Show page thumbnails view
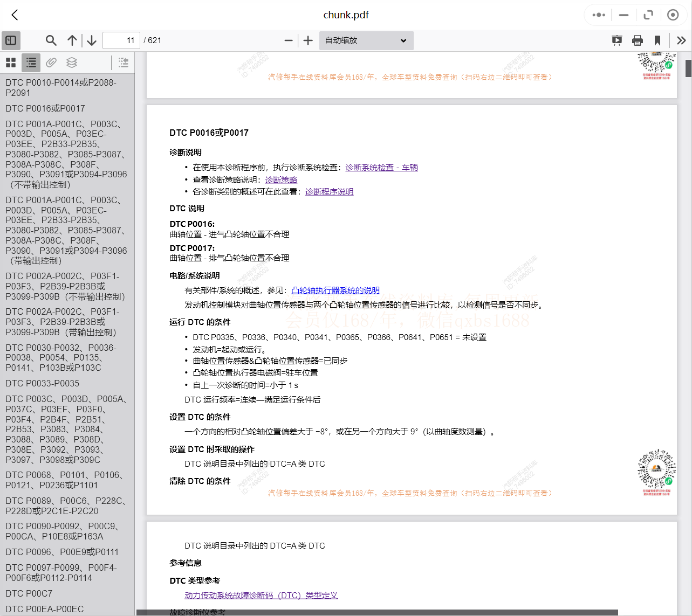 click(x=11, y=63)
